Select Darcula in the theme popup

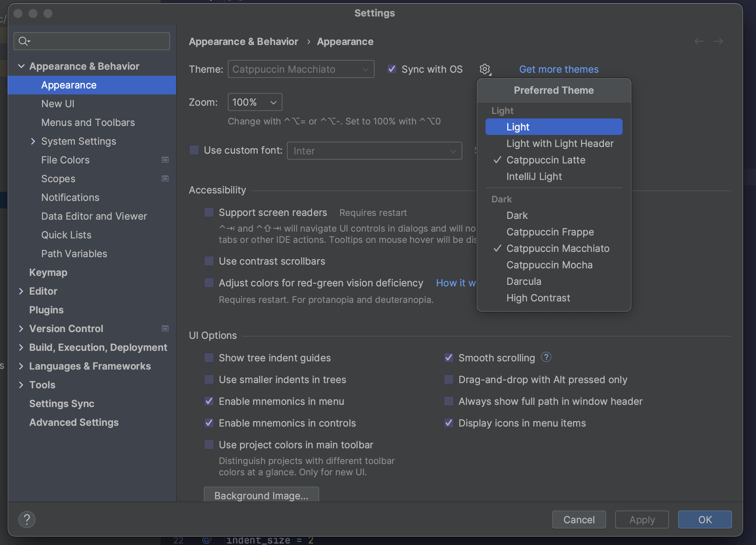pyautogui.click(x=524, y=281)
